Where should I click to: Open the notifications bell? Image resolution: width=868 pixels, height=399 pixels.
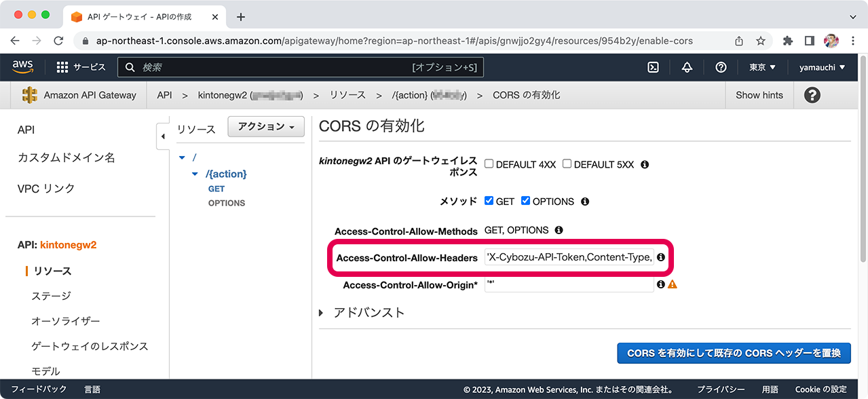coord(687,67)
